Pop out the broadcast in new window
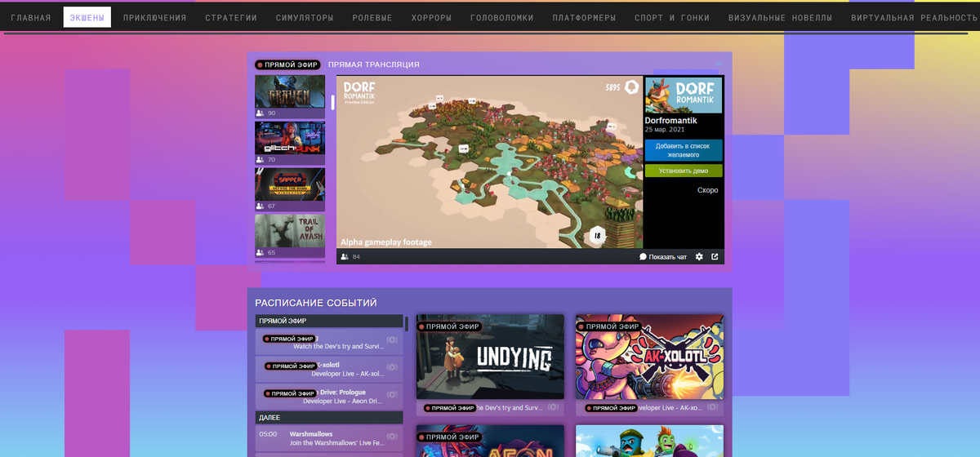This screenshot has height=457, width=980. coord(715,256)
